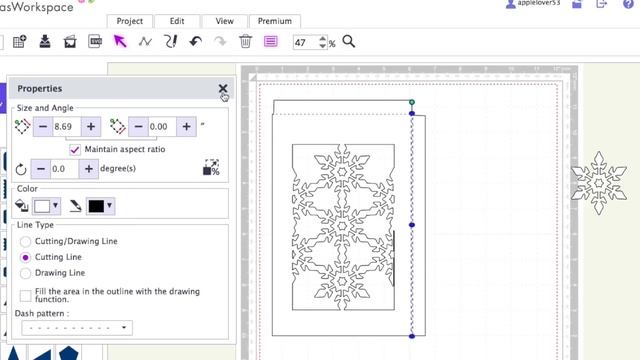Click the snowflake card design on mat
The image size is (640, 360).
(x=343, y=227)
